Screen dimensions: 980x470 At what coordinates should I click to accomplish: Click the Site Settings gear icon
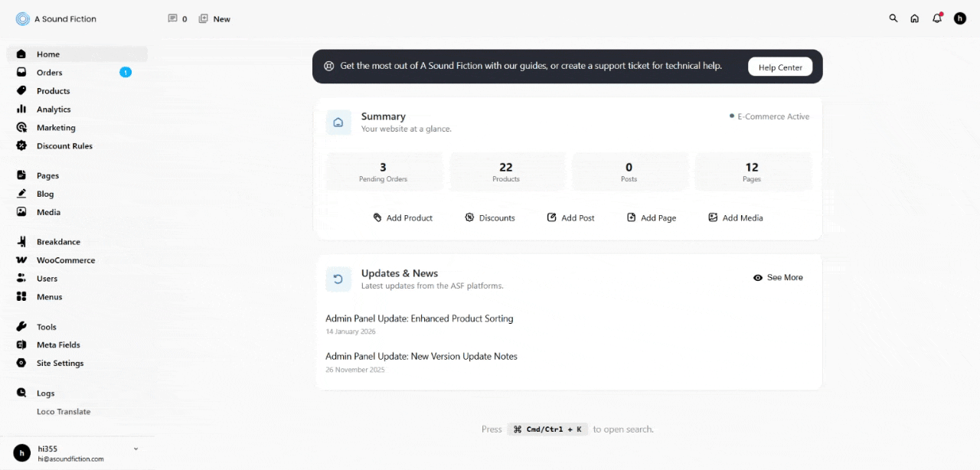(21, 363)
